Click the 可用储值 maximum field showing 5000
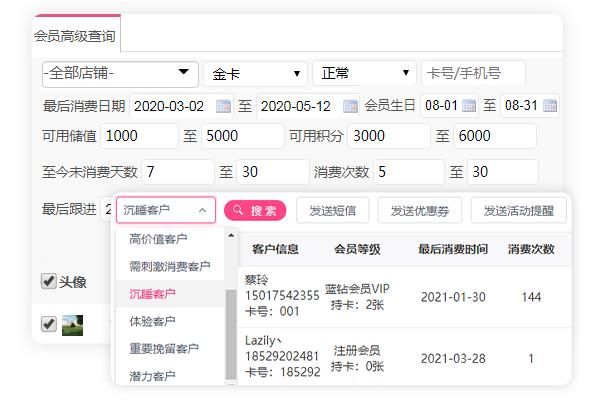 coord(243,136)
